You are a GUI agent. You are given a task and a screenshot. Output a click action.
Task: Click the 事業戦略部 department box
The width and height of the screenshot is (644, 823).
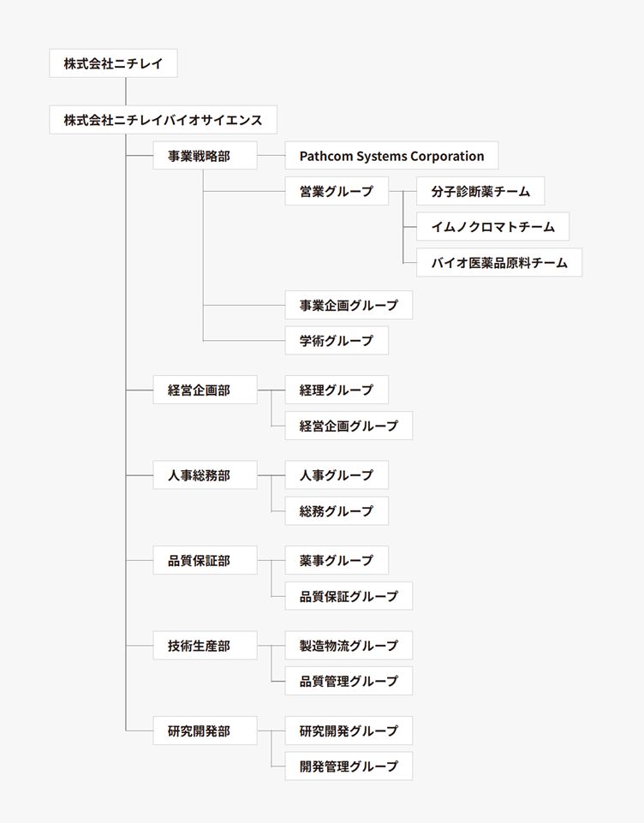coord(205,156)
